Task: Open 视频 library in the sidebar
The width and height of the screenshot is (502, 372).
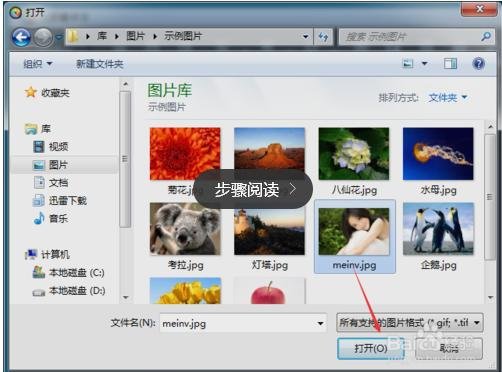Action: pyautogui.click(x=59, y=146)
